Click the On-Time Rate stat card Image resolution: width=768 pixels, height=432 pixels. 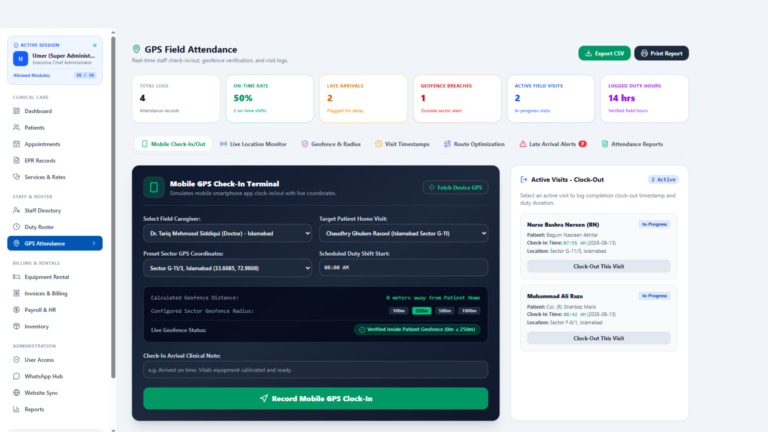pos(269,98)
